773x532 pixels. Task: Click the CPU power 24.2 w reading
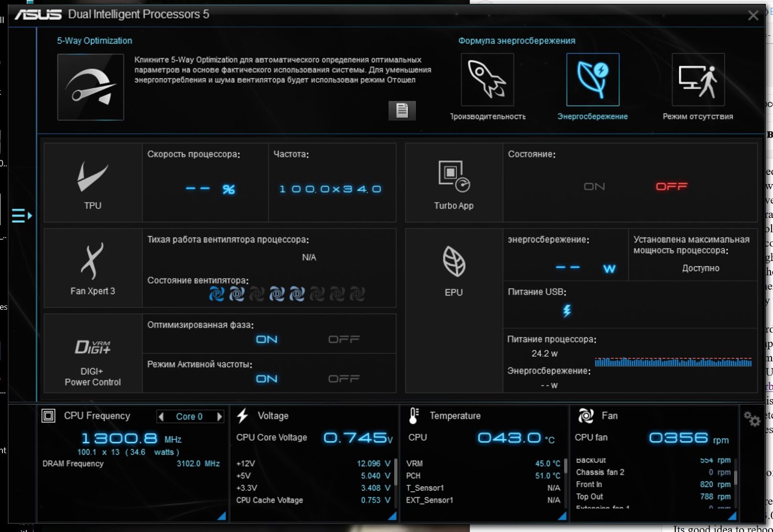pos(544,354)
